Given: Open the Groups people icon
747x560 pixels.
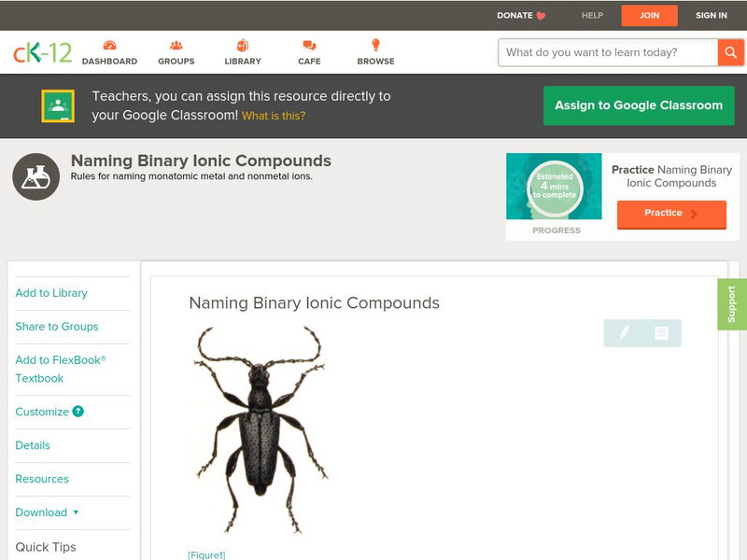Looking at the screenshot, I should click(x=176, y=45).
